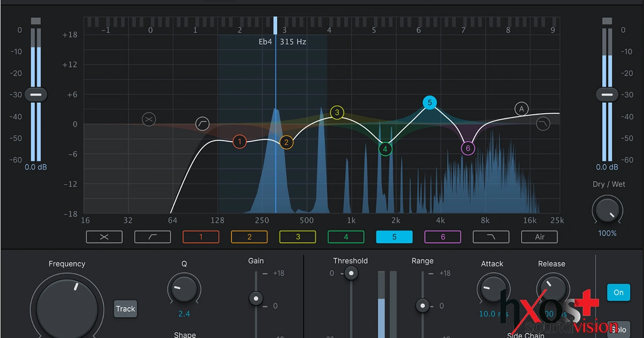Toggle the high-pass filter band button

(x=152, y=237)
